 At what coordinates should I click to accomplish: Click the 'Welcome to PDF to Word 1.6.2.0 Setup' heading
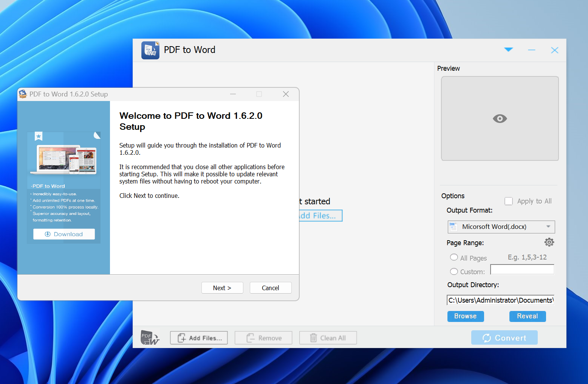[191, 121]
